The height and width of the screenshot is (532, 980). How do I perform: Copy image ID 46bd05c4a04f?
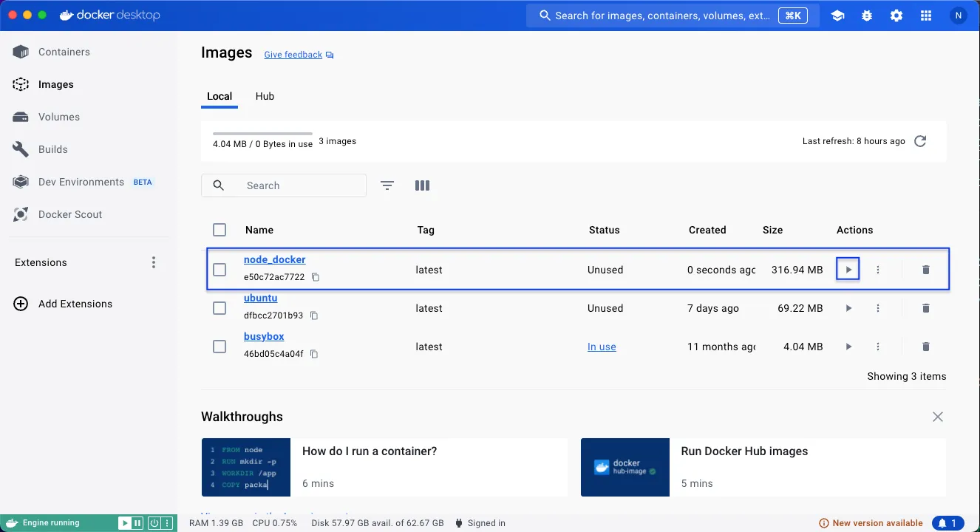(x=314, y=354)
